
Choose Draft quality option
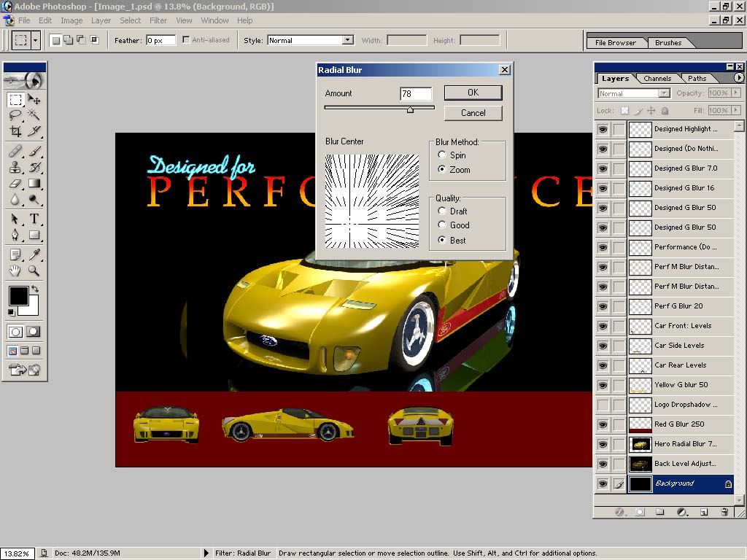[442, 211]
